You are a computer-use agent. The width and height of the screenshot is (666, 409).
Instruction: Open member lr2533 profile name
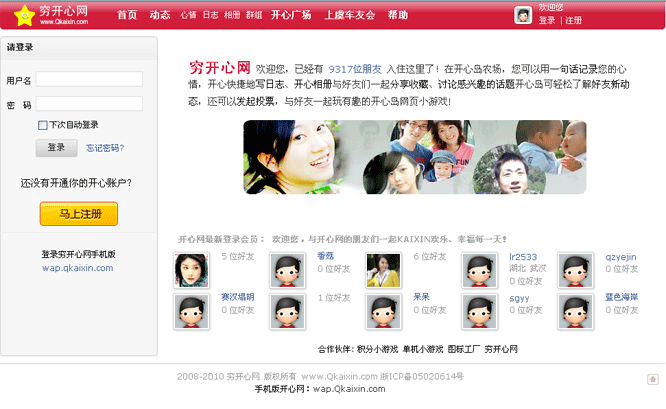(x=523, y=257)
